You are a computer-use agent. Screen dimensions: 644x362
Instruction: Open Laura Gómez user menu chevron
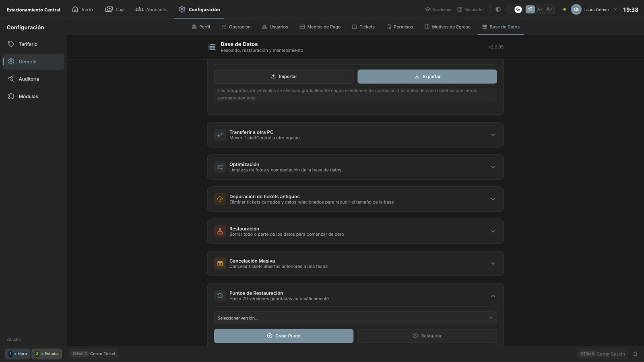tap(615, 9)
